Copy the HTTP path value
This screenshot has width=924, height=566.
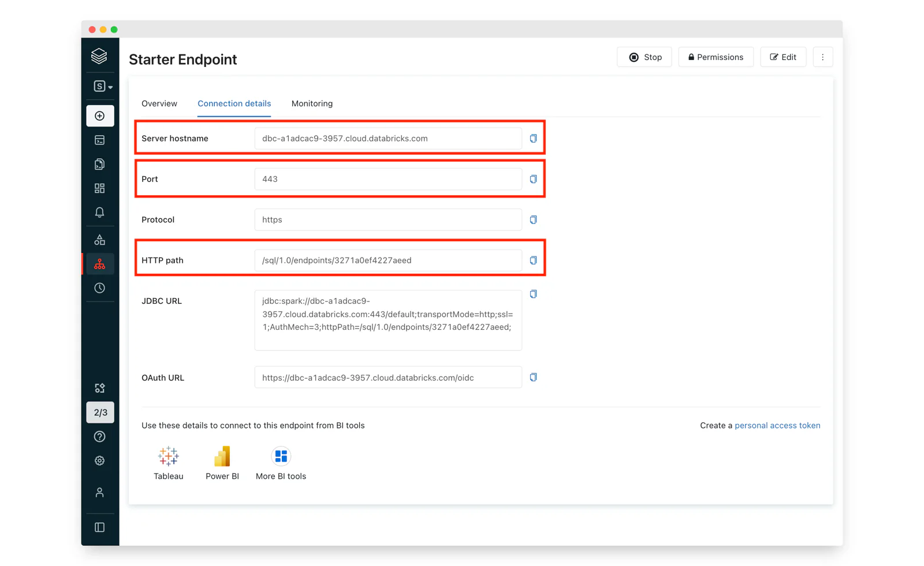point(534,260)
